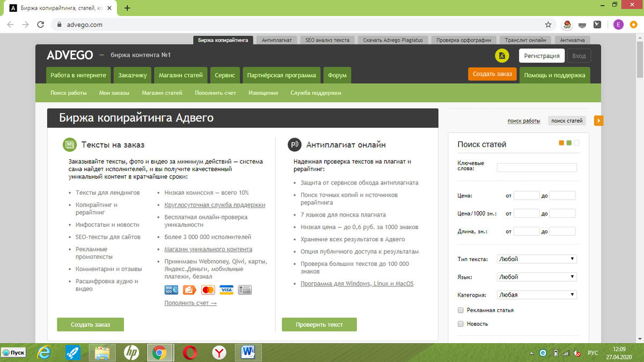Follow 'Пополнить счет →' link
Viewport: 644px width, 362px height.
[x=191, y=304]
